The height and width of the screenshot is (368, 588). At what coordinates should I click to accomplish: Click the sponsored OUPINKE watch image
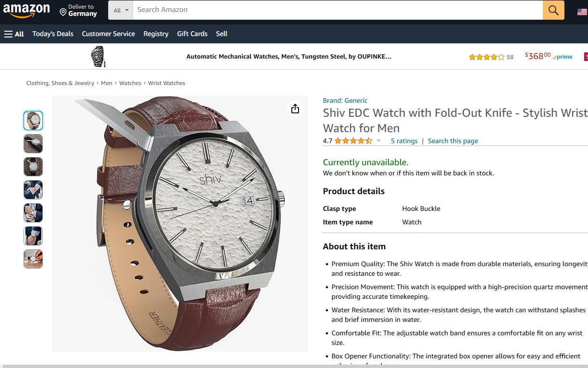pos(98,57)
